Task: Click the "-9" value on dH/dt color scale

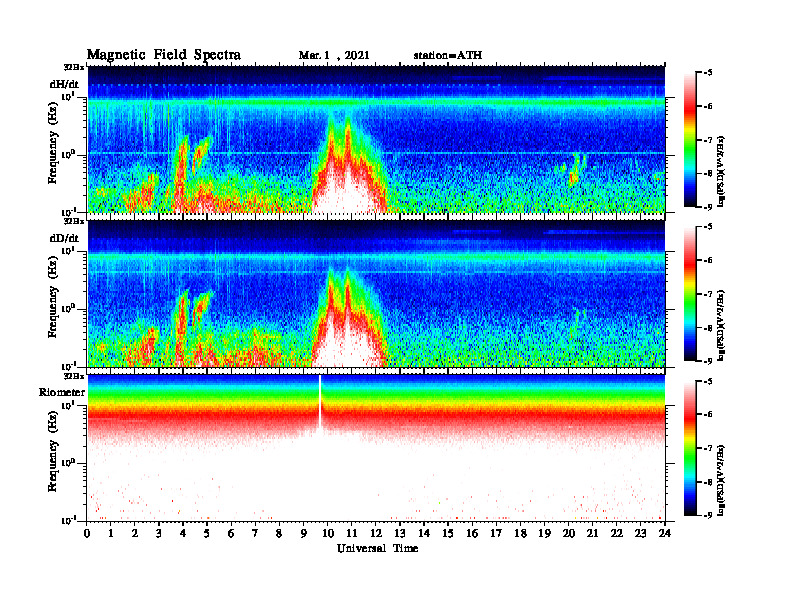Action: click(708, 207)
